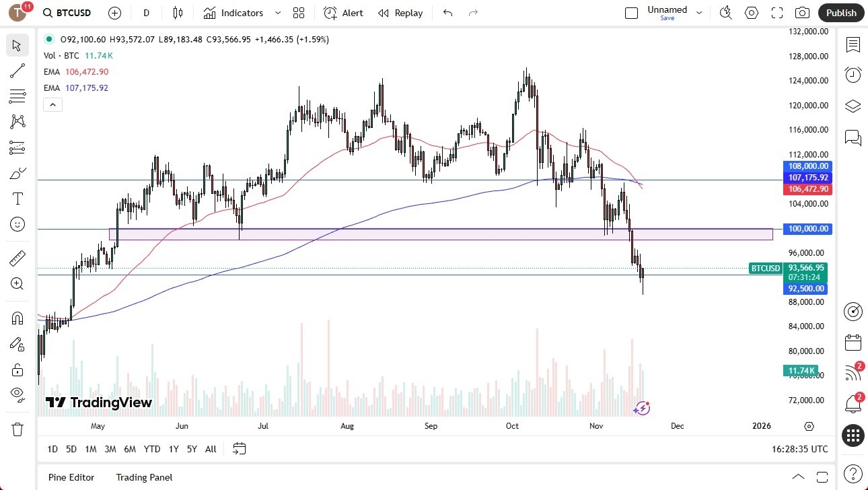
Task: Start Replay mode
Action: coord(400,12)
